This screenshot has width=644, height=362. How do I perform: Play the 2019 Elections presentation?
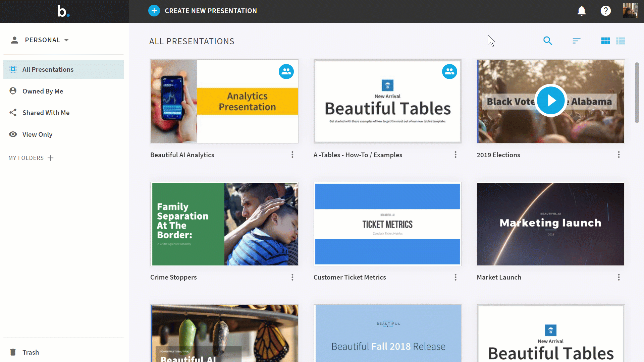point(551,100)
